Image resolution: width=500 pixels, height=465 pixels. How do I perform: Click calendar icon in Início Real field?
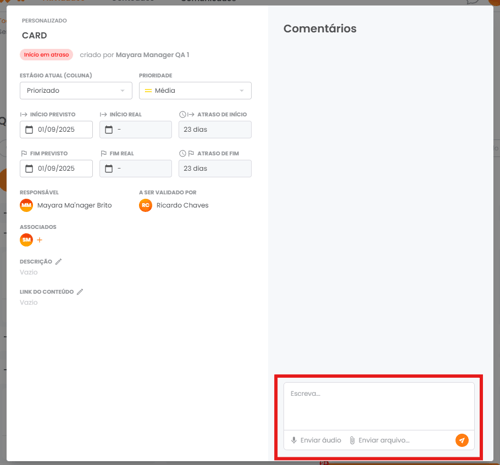[109, 129]
